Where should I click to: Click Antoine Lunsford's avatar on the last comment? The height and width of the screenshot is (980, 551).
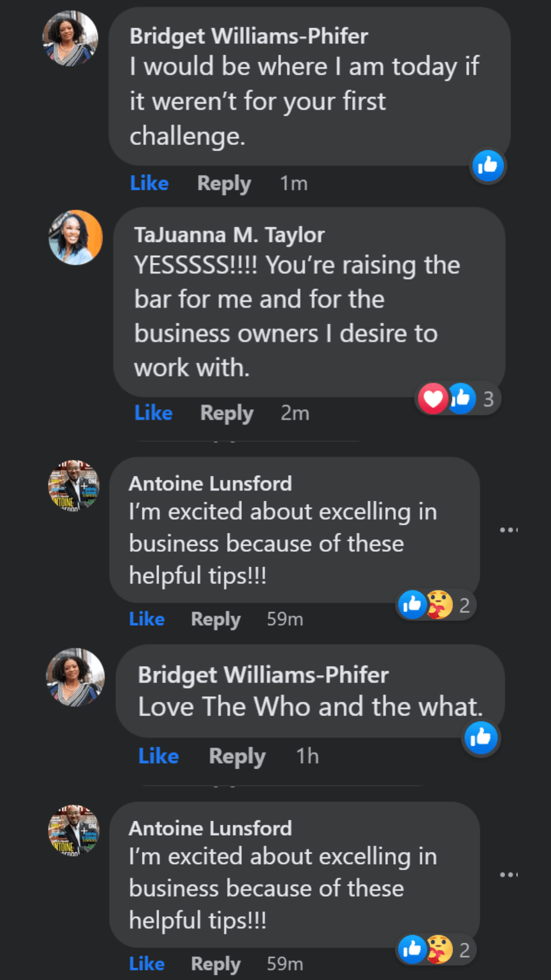pos(73,830)
